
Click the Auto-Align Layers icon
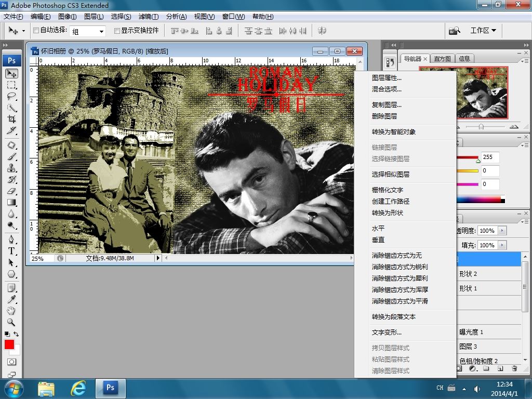pos(322,31)
